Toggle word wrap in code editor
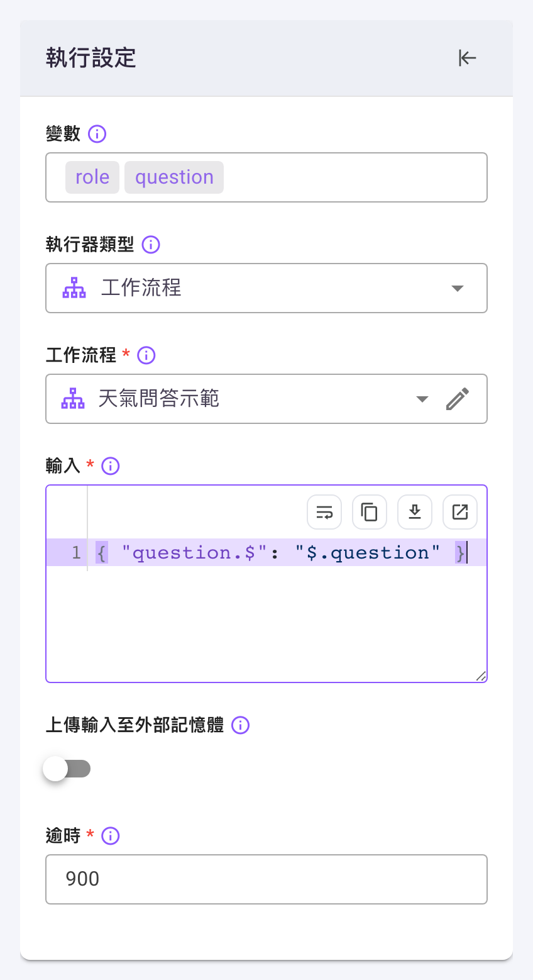533x980 pixels. 324,512
